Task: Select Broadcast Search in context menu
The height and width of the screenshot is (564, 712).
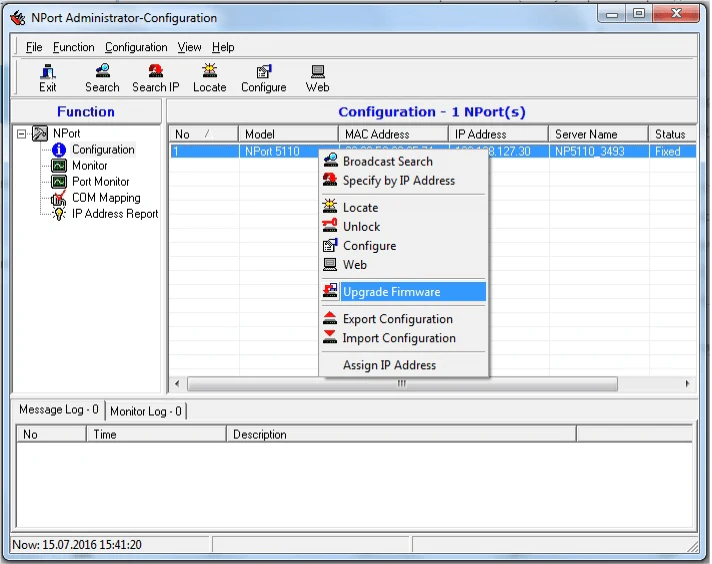Action: coord(387,161)
